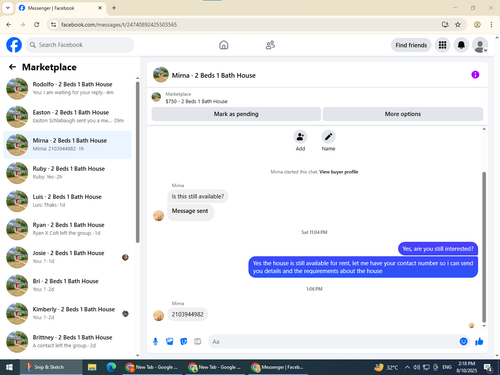Select the Messenger | Facebook browser tab
500x375 pixels.
click(x=61, y=8)
